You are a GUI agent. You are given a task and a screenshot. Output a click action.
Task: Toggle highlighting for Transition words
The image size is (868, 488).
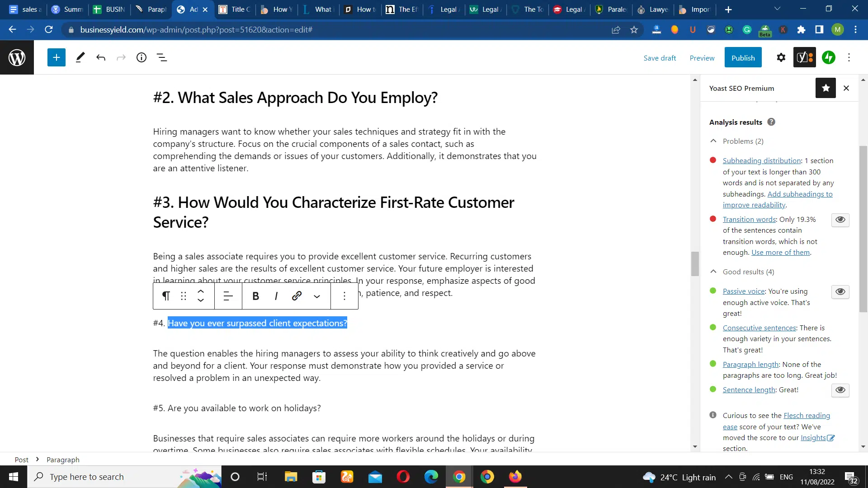[x=840, y=220]
